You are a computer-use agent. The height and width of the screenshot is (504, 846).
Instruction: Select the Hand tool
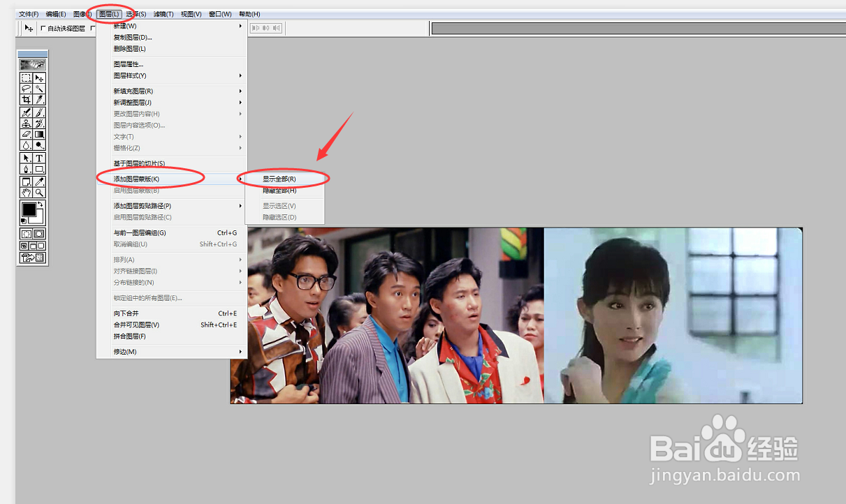point(26,192)
